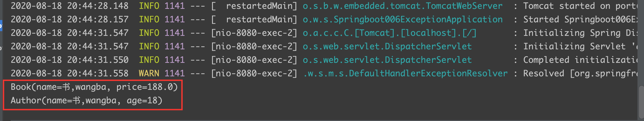The width and height of the screenshot is (644, 121).
Task: Click the yellow WARN level label
Action: 149,73
